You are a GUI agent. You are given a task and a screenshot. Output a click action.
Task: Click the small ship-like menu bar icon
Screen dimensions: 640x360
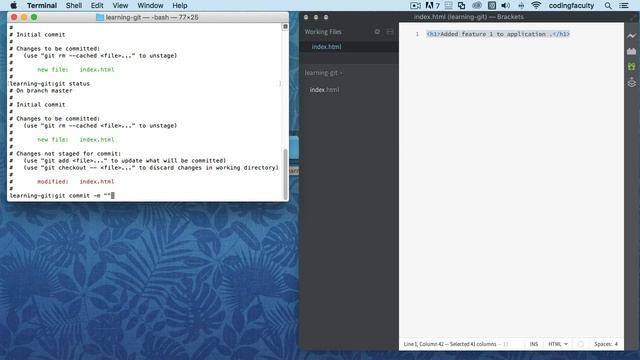521,5
